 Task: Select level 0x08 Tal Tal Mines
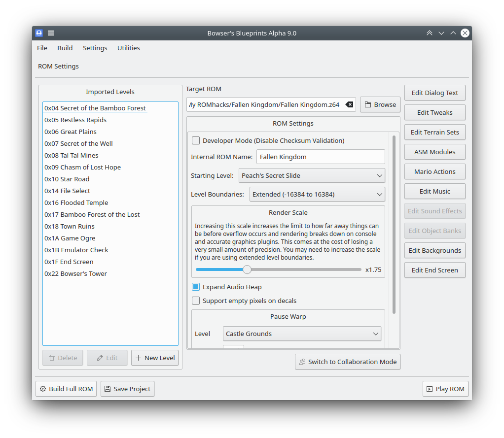(x=110, y=155)
